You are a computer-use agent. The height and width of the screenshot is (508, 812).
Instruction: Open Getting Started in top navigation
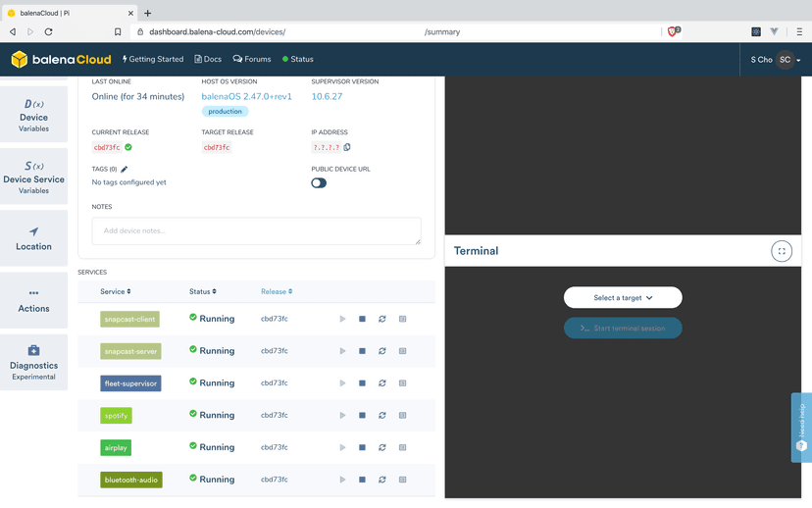tap(153, 60)
